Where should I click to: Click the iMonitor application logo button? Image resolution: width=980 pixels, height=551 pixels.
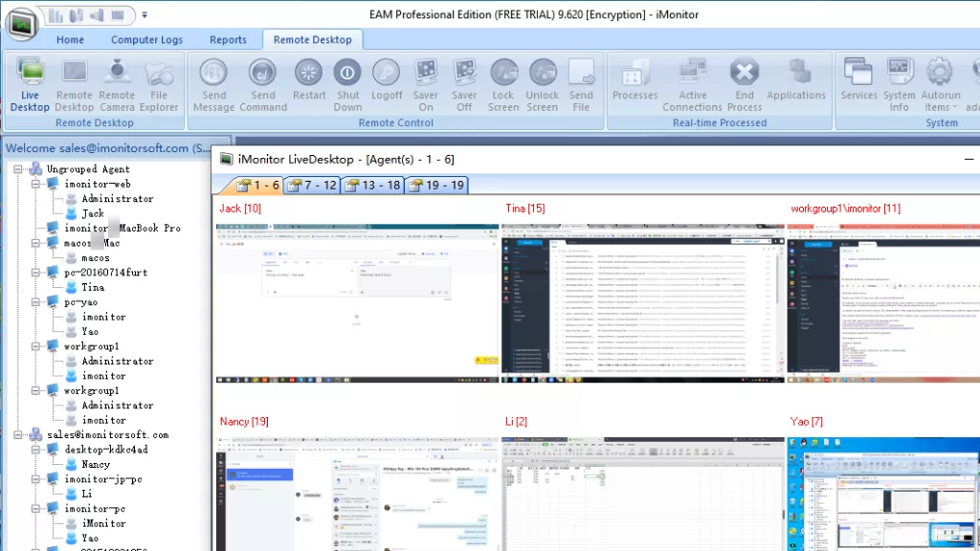click(x=22, y=24)
